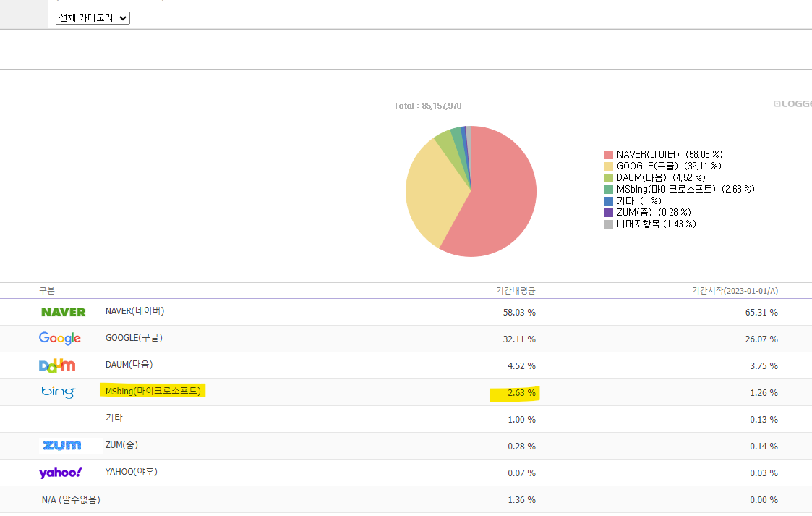Click the Google logo icon
The image size is (812, 516).
(59, 339)
